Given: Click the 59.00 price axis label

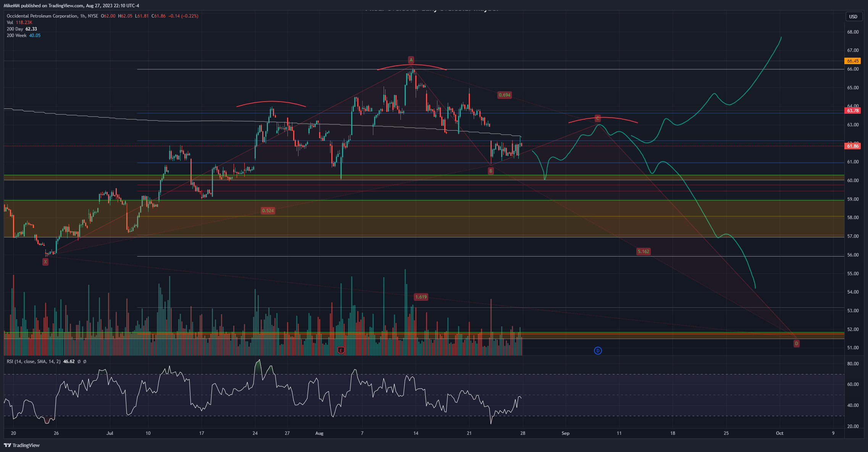Looking at the screenshot, I should (x=852, y=199).
